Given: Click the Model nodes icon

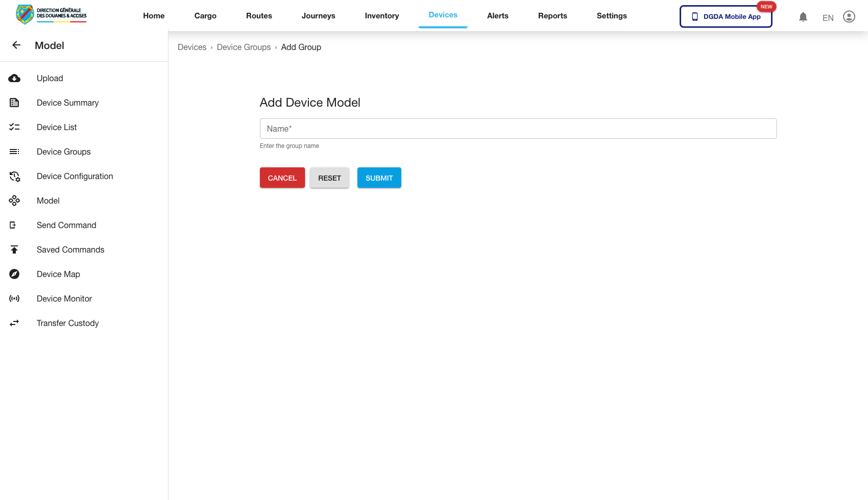Looking at the screenshot, I should point(14,201).
